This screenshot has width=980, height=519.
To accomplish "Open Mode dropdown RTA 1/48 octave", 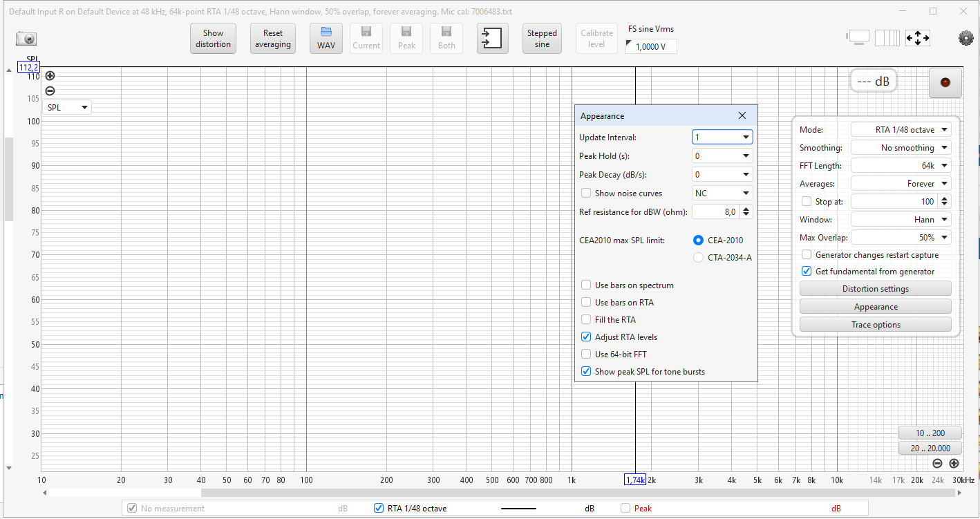I will coord(901,130).
